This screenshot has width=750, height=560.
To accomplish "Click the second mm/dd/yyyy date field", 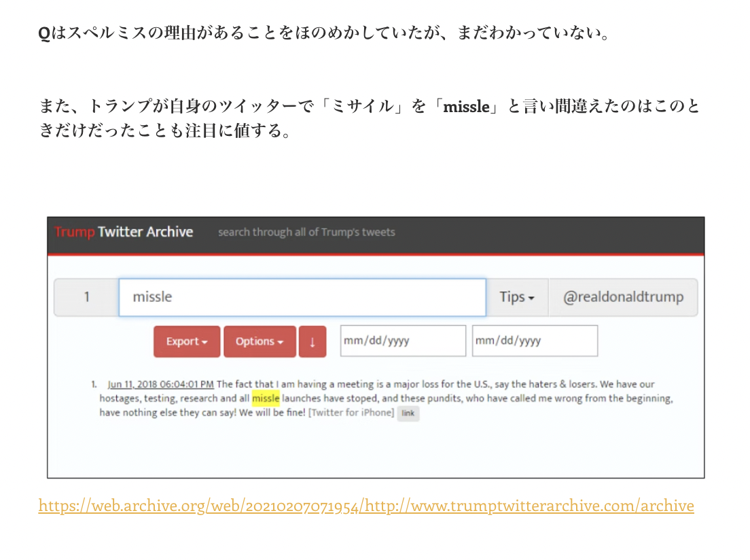I will point(535,340).
